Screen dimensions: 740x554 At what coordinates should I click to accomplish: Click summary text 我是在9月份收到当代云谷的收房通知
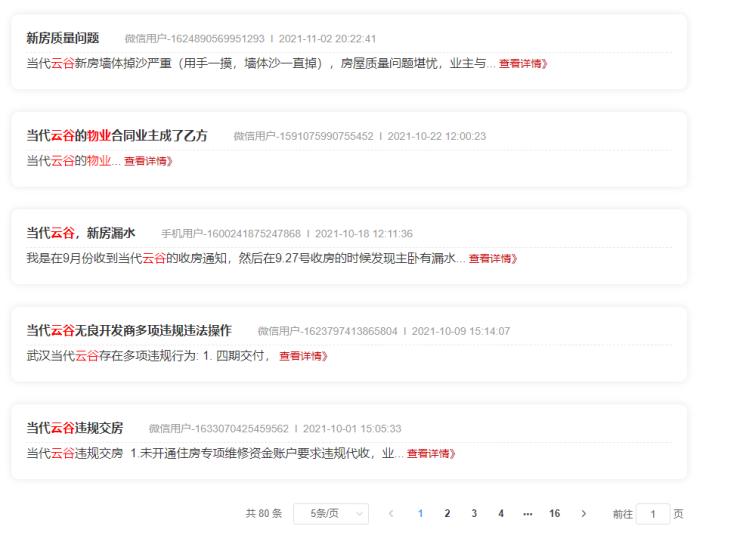pos(126,258)
